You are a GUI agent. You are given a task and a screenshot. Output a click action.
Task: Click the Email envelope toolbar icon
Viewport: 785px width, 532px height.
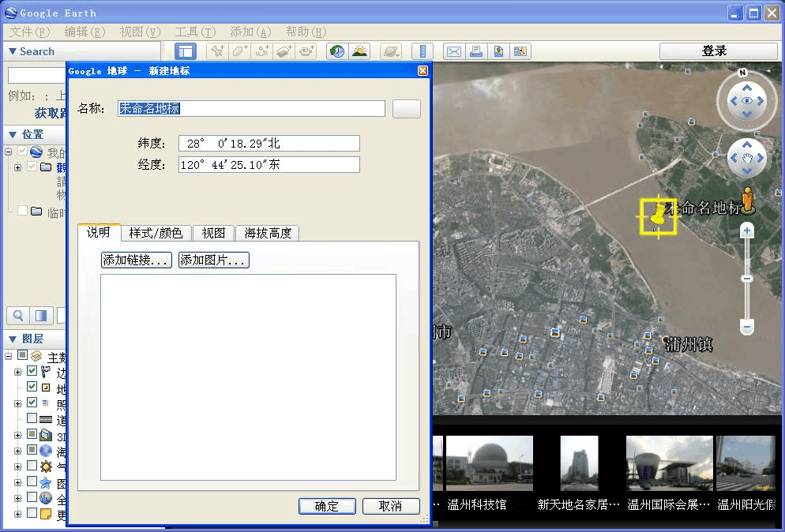click(454, 51)
